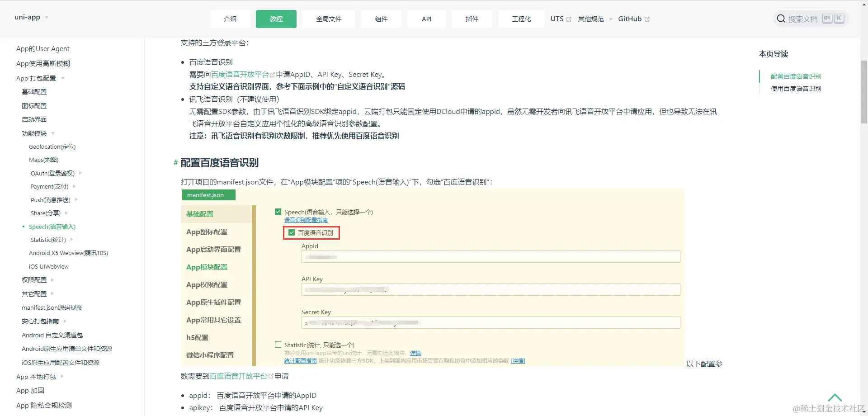Open the API nav tab
Viewport: 868px width, 416px height.
pyautogui.click(x=427, y=19)
